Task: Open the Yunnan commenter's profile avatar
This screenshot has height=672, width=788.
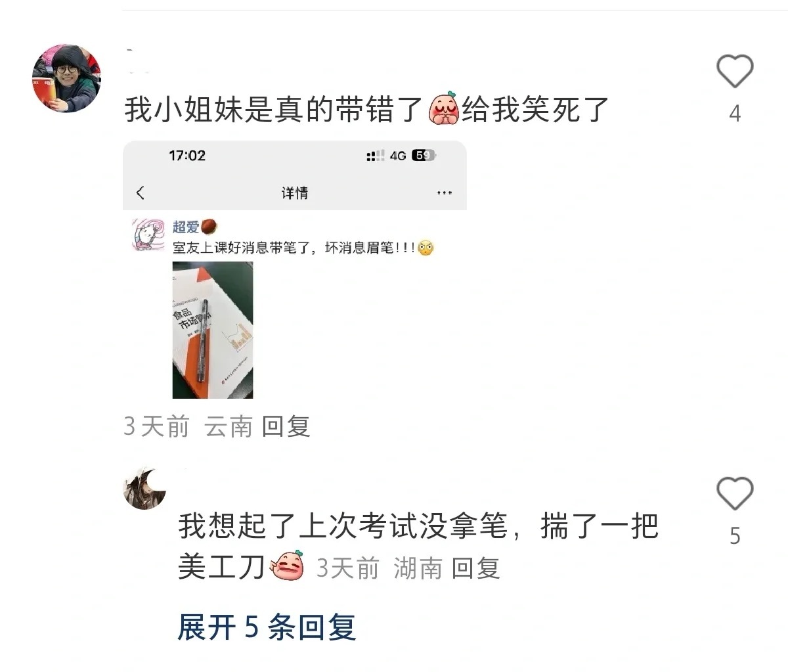Action: (x=66, y=78)
